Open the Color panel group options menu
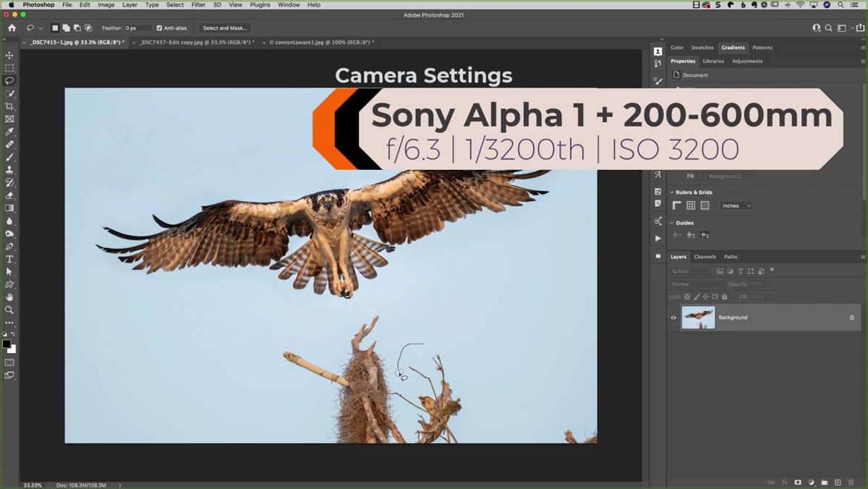This screenshot has width=868, height=489. point(863,48)
